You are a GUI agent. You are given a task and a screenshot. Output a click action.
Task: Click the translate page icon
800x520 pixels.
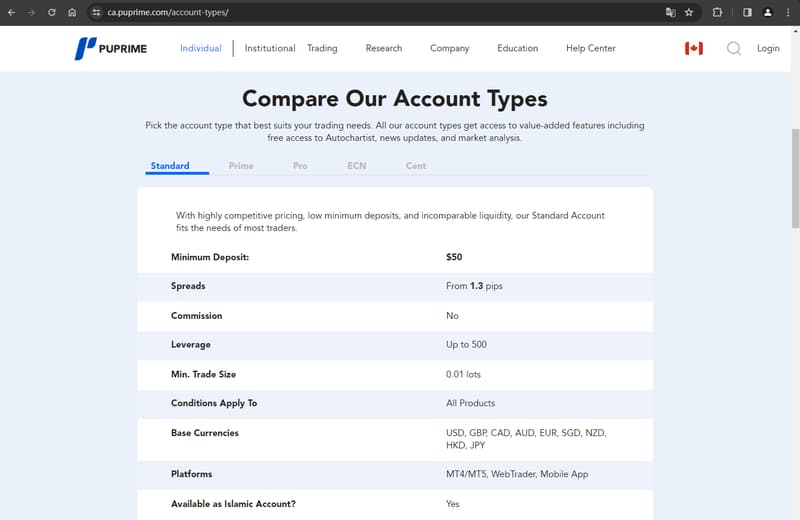coord(670,12)
